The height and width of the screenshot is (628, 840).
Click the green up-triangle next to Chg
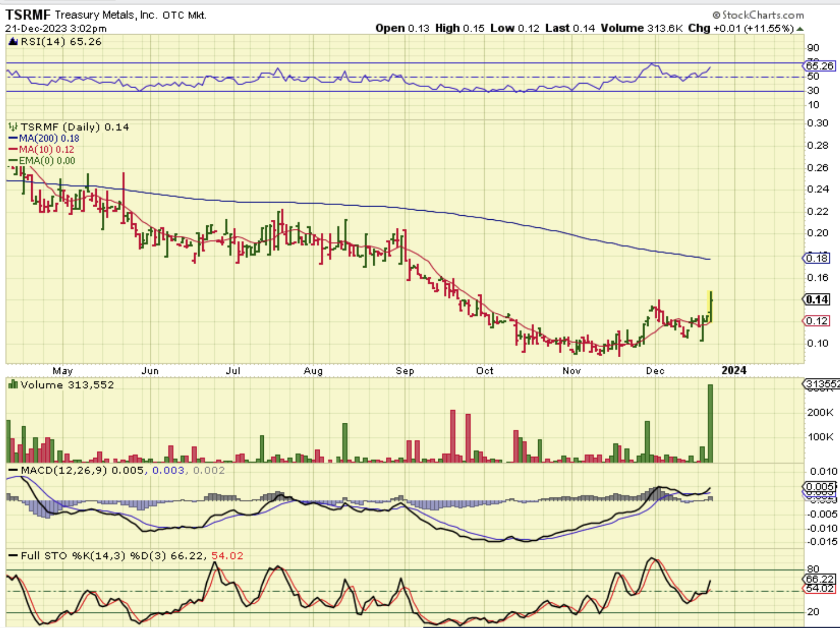coord(800,29)
